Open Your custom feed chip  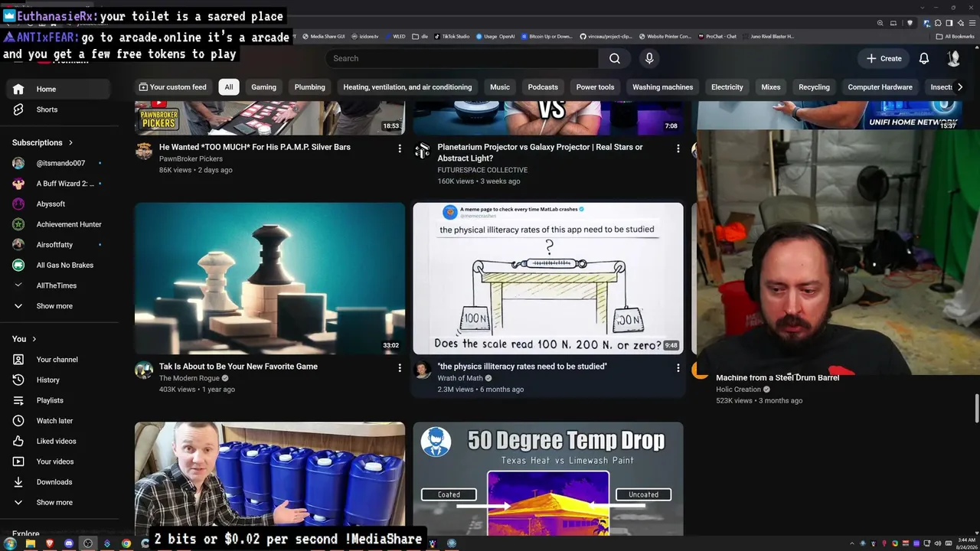point(172,87)
